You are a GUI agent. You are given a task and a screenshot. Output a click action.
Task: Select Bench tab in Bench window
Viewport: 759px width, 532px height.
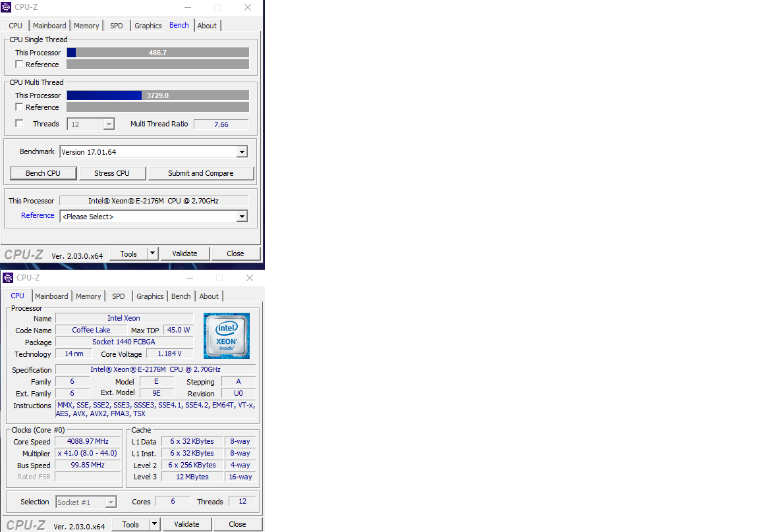pos(179,25)
